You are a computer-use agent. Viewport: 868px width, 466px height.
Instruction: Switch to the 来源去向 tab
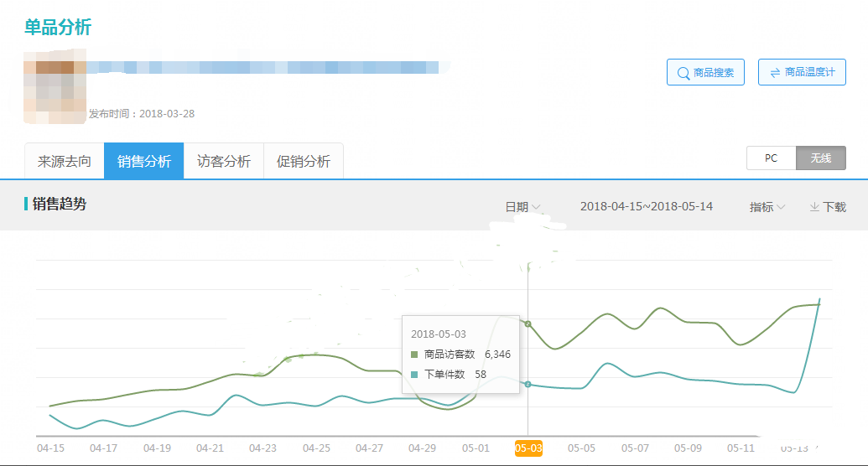point(65,161)
